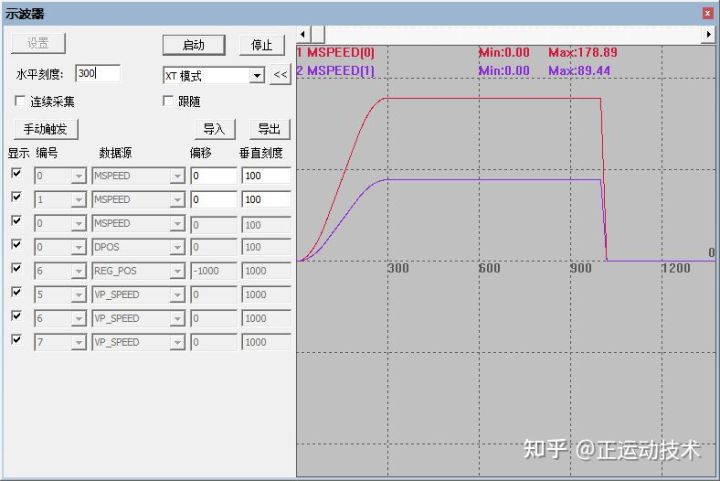Close the 示波器 oscilloscope window
Screen dimensions: 720x481
708,13
